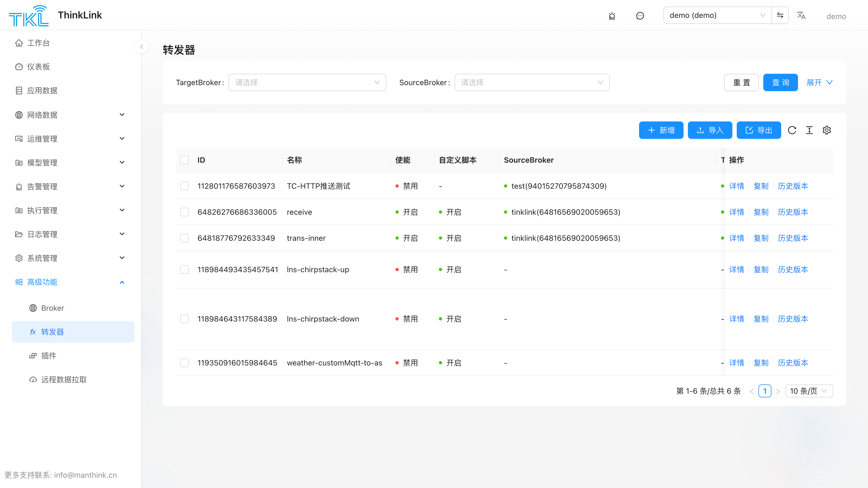Image resolution: width=868 pixels, height=488 pixels.
Task: Click the organization switch arrows icon
Action: point(780,15)
